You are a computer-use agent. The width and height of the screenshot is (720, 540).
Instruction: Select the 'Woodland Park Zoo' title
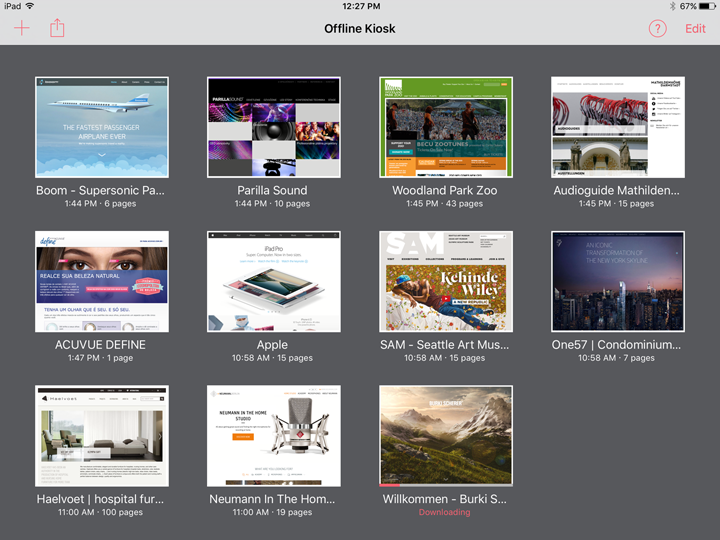pyautogui.click(x=444, y=190)
